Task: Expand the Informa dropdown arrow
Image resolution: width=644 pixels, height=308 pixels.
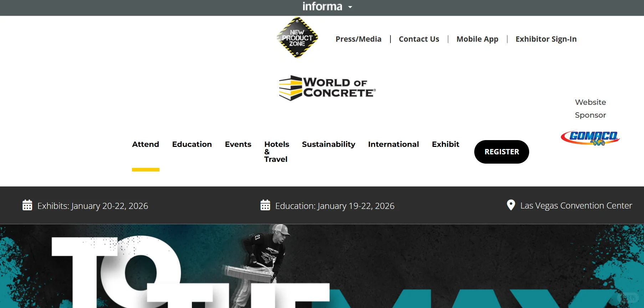Action: [350, 7]
